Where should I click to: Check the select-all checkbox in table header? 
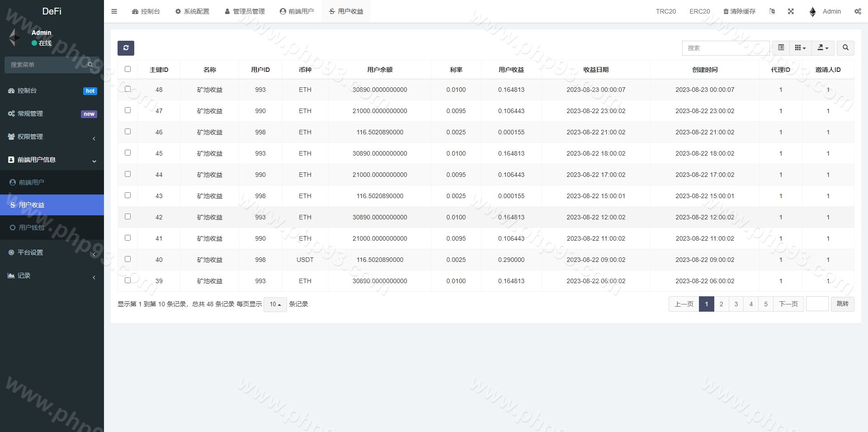127,69
